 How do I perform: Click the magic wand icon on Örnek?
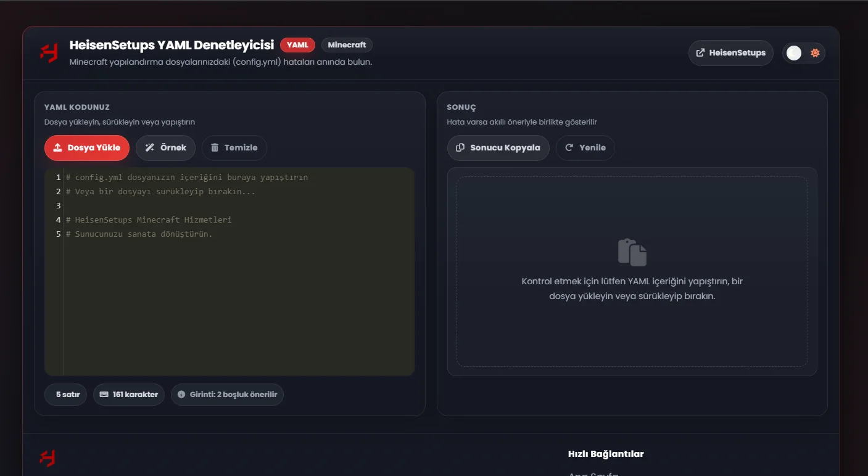tap(149, 148)
